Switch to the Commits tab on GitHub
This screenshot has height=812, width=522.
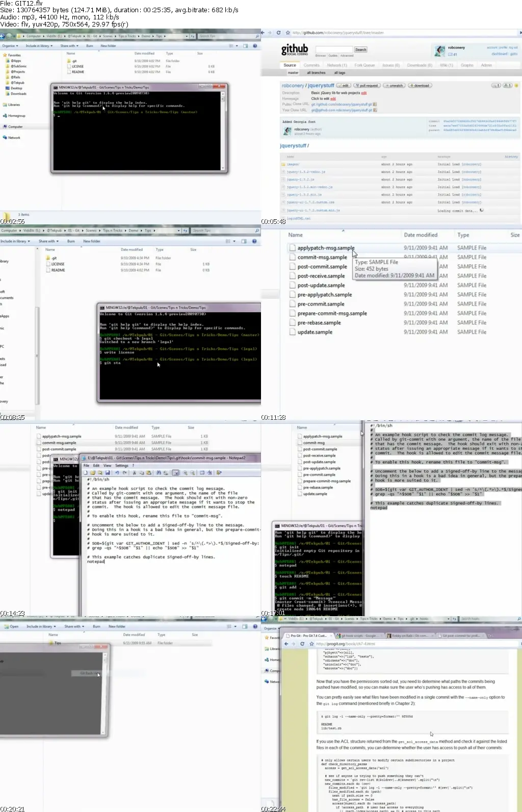pos(311,65)
